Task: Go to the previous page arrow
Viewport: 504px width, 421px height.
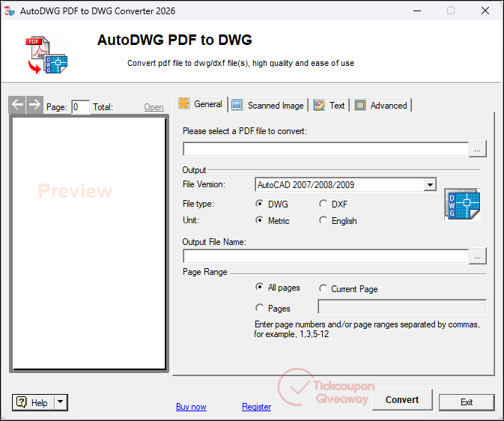Action: click(x=17, y=105)
